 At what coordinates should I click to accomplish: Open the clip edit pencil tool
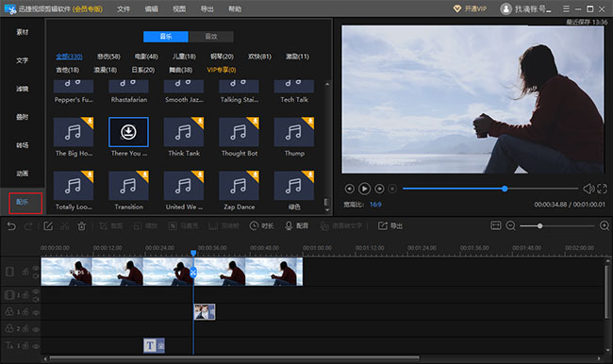pos(48,226)
